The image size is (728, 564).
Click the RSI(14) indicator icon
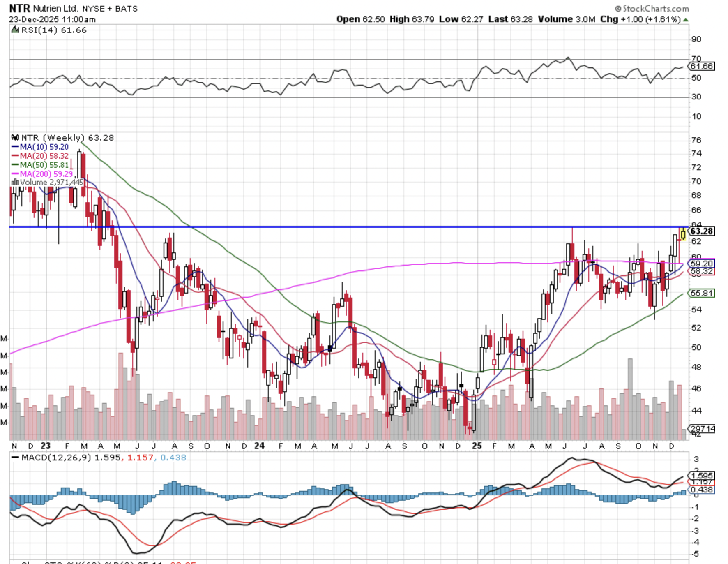15,30
